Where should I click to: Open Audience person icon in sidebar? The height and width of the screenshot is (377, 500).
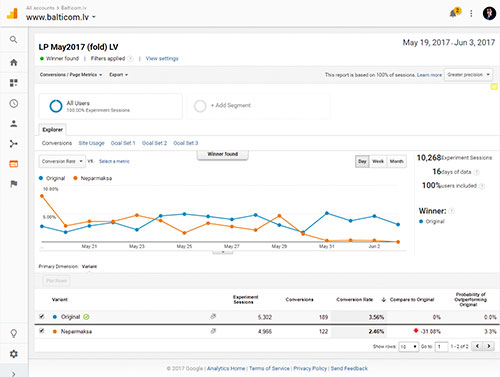coord(14,124)
